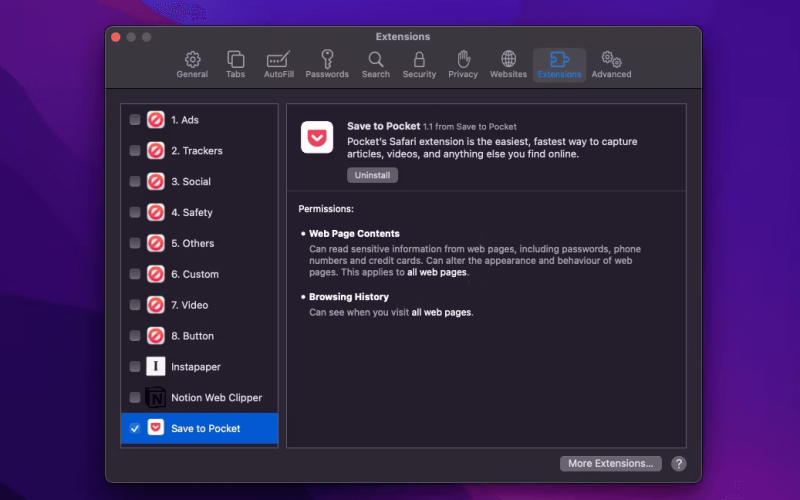This screenshot has width=800, height=500.
Task: Uninstall the Save to Pocket extension
Action: tap(372, 175)
